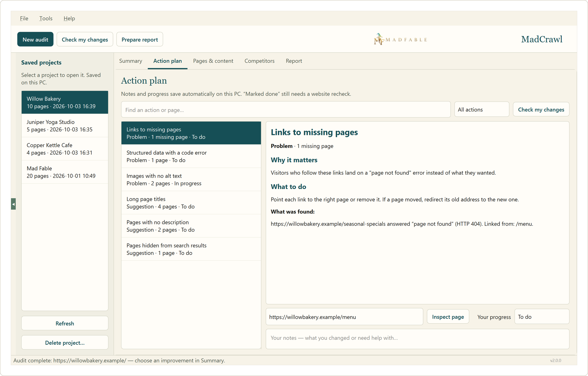Switch to the Summary tab

[131, 61]
